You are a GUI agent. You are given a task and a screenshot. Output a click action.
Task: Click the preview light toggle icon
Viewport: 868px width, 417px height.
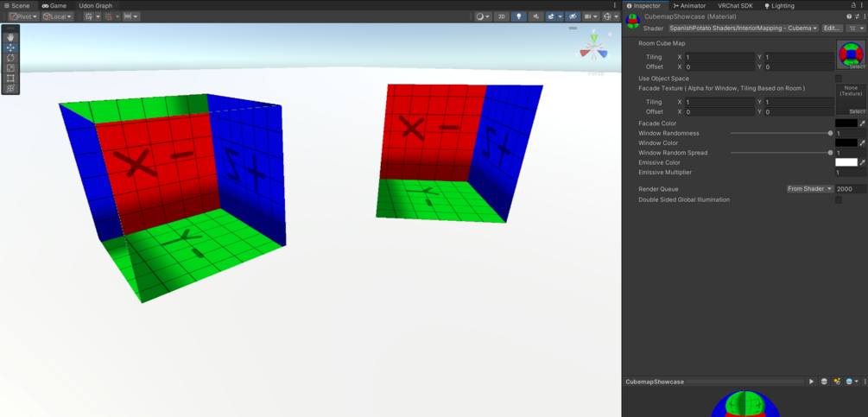click(837, 382)
